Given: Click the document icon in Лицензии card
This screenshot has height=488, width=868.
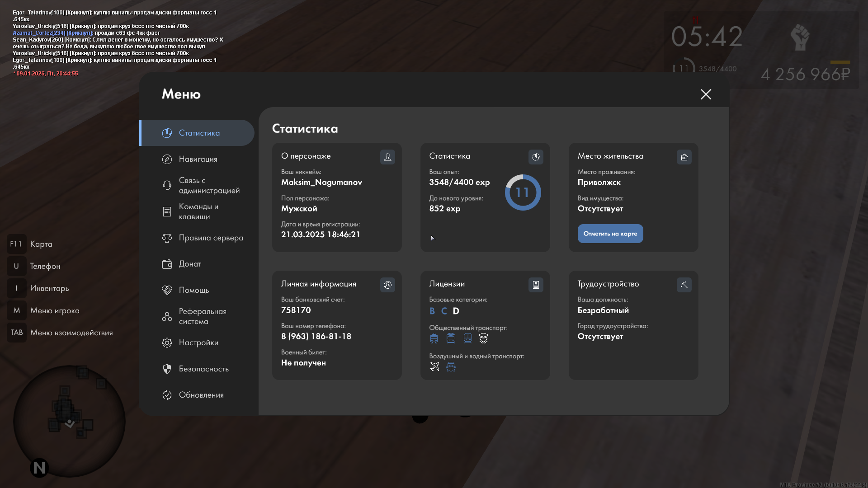Looking at the screenshot, I should [536, 285].
